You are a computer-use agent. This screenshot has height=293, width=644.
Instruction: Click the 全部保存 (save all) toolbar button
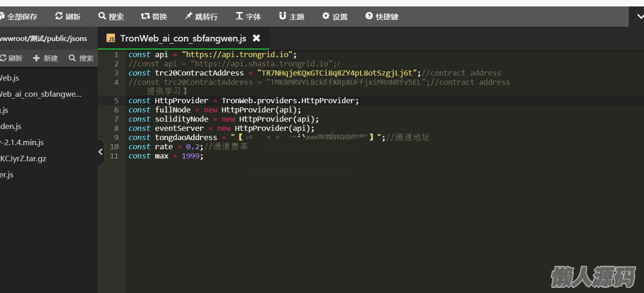click(19, 17)
